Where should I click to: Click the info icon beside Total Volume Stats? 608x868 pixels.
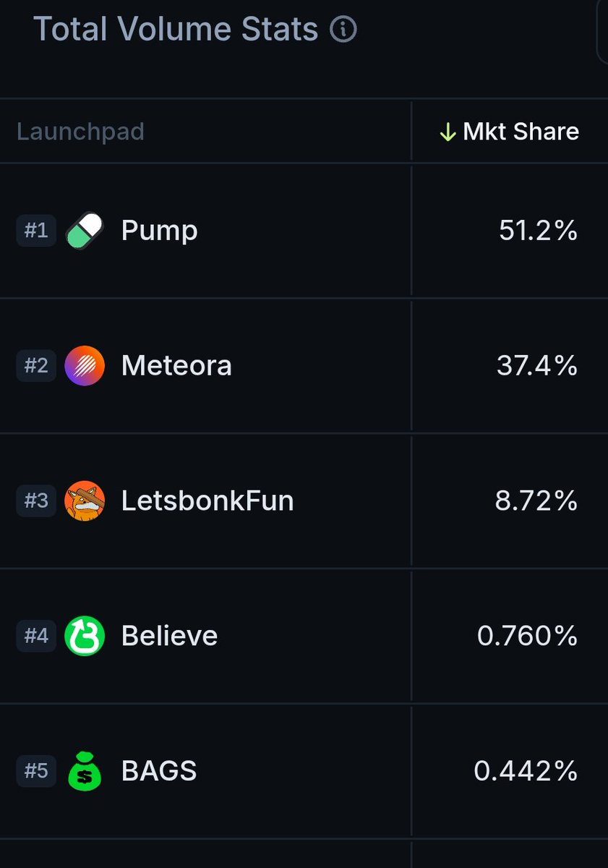click(343, 30)
